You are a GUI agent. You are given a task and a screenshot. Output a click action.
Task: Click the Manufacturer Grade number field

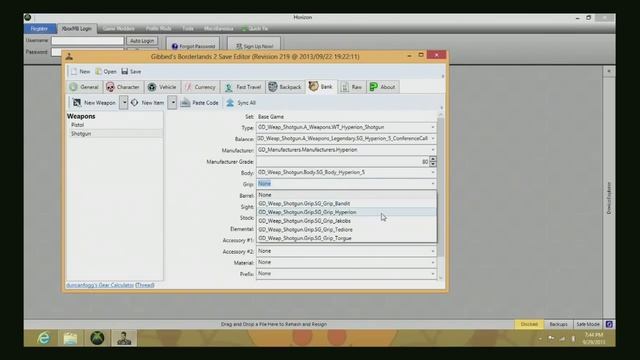pos(342,162)
